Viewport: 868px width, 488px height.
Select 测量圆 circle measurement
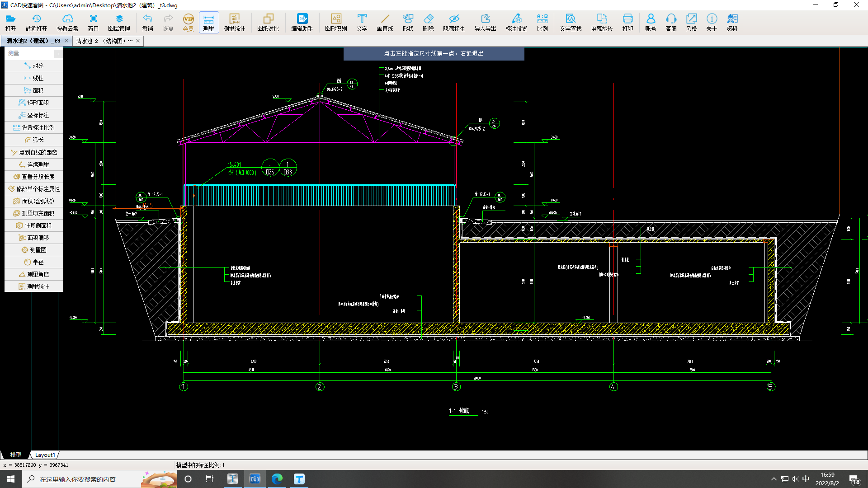tap(34, 250)
